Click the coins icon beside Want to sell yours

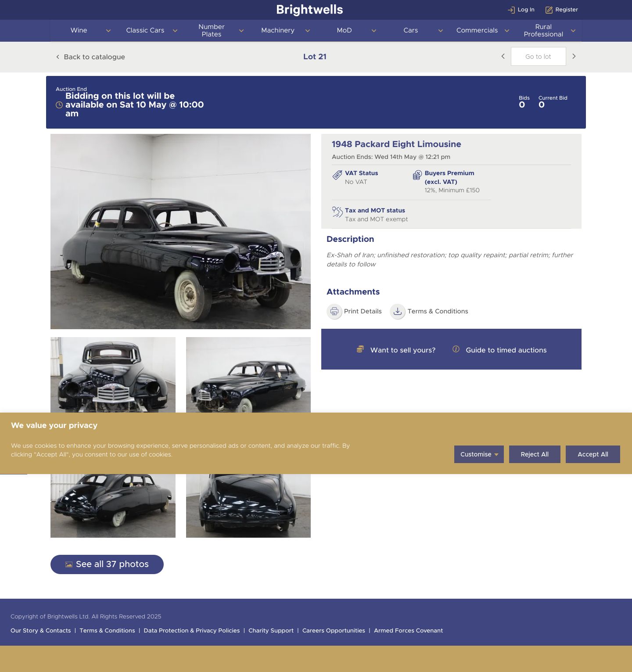point(360,349)
